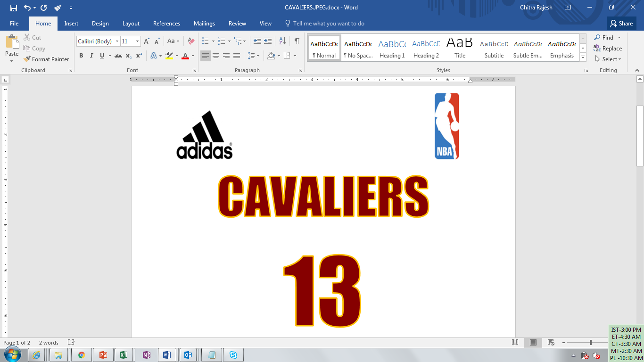This screenshot has height=362, width=644.
Task: Toggle Show/Hide paragraph marks
Action: tap(297, 41)
